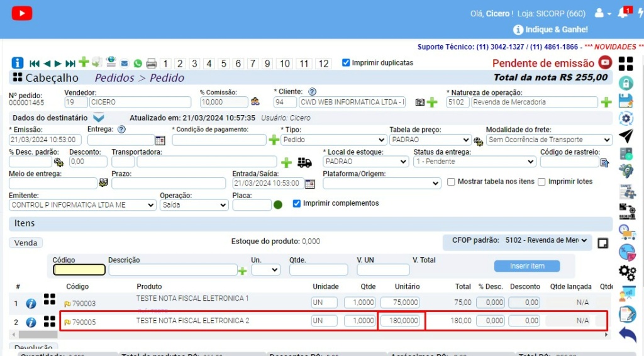
Task: Switch to section tab 5
Action: pyautogui.click(x=223, y=64)
